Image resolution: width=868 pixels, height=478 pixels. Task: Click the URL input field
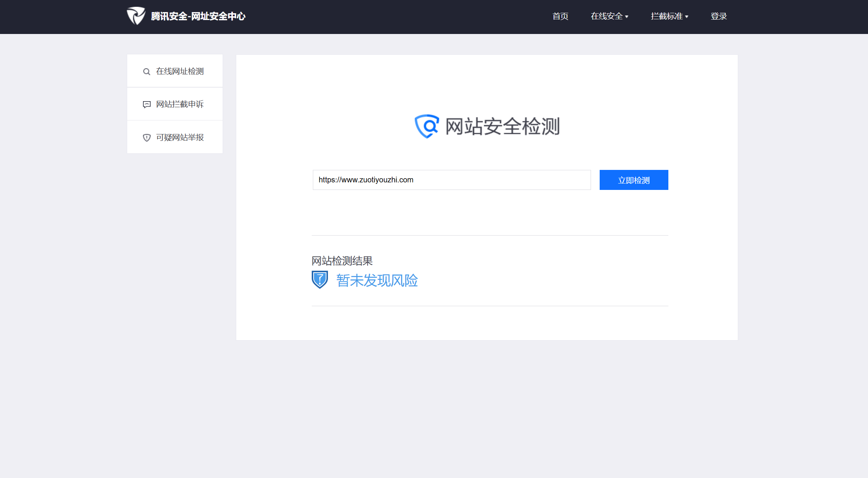point(451,180)
